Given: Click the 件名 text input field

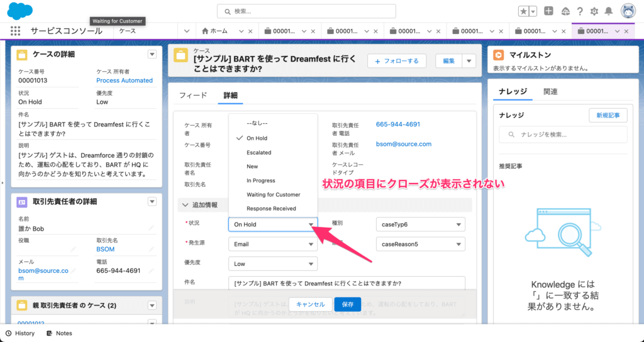Looking at the screenshot, I should (347, 284).
